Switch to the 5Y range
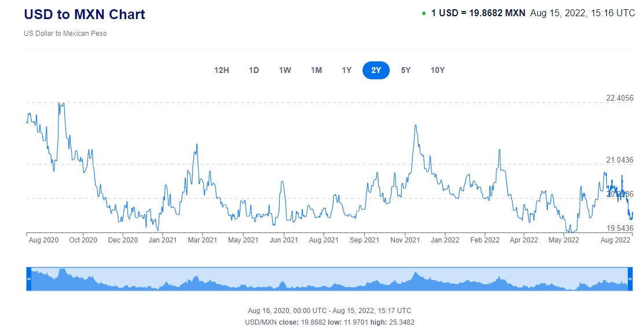Viewport: 644px width, 327px height. tap(406, 70)
